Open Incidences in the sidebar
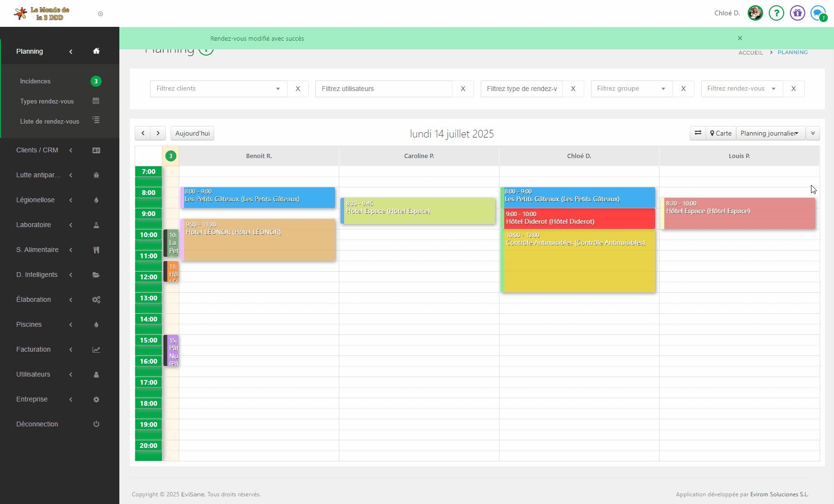Viewport: 834px width, 504px height. (35, 81)
